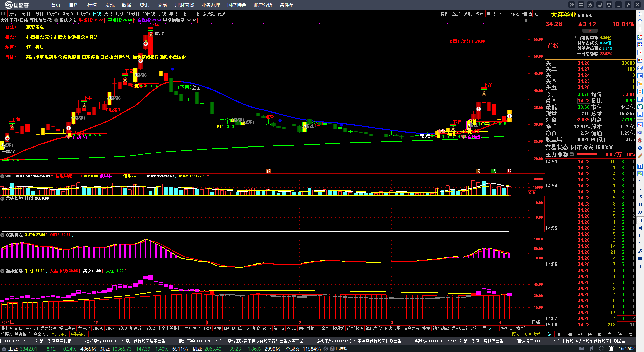Viewport: 644px width, 352px height.
Task: Select the 游资龙头 indicator tab
Action: (411, 328)
